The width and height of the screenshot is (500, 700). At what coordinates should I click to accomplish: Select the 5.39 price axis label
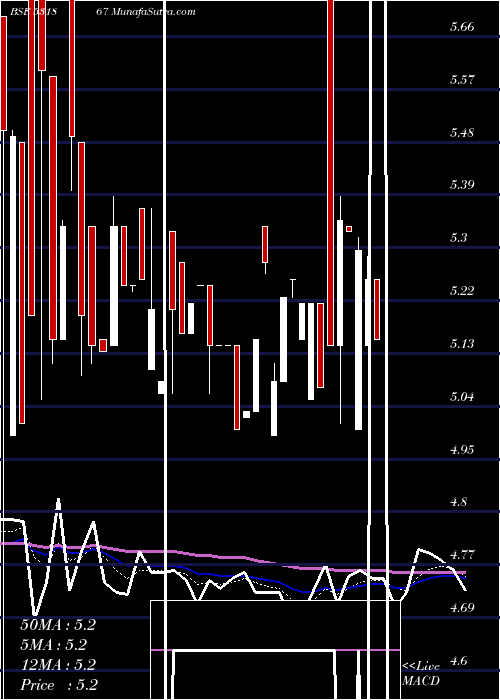462,185
